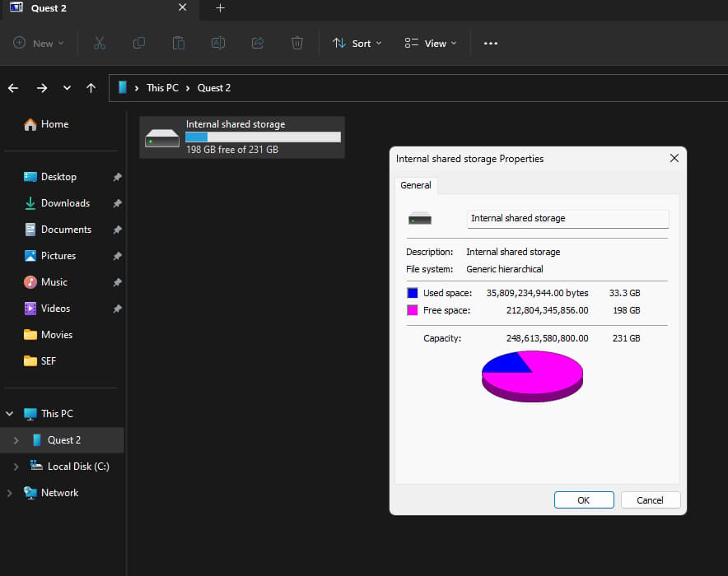Image resolution: width=728 pixels, height=576 pixels.
Task: Select This PC in the address breadcrumb
Action: click(x=162, y=88)
